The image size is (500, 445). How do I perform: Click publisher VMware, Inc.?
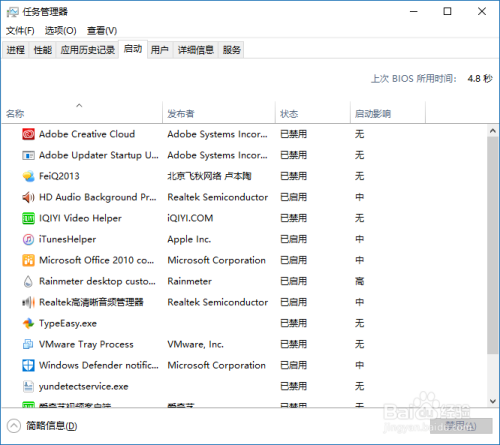(195, 344)
